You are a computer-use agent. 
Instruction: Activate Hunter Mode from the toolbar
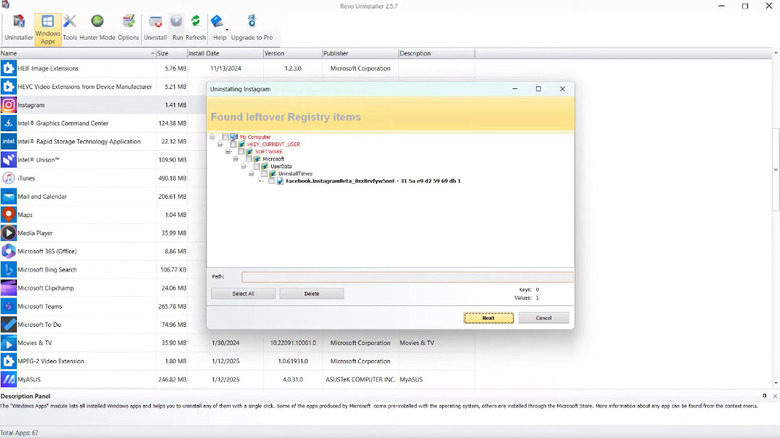tap(97, 28)
